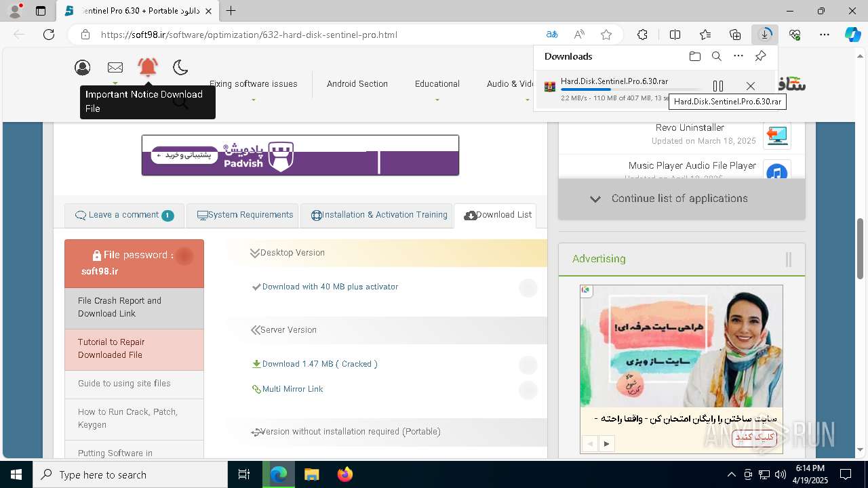Open How to Run Crack, Patch, Keygen
Screen dimensions: 868x488
(x=134, y=418)
